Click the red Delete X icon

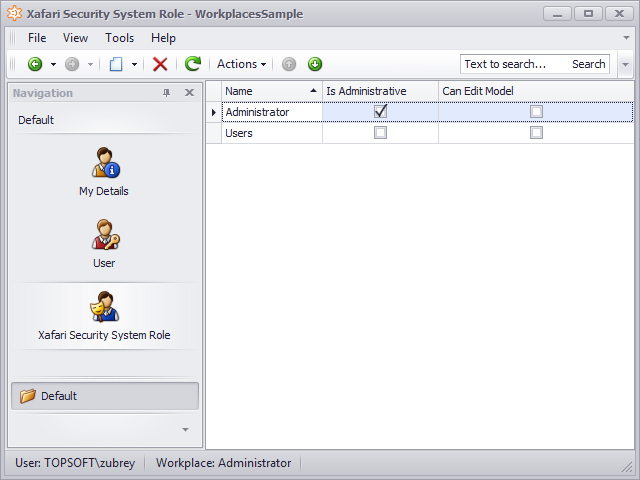pyautogui.click(x=160, y=64)
